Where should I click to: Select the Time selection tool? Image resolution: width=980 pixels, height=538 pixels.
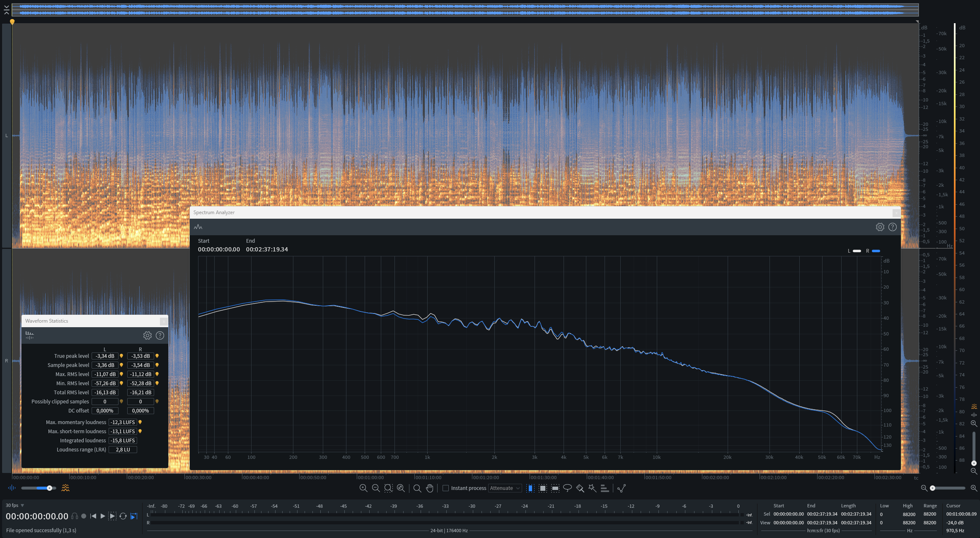pyautogui.click(x=530, y=488)
